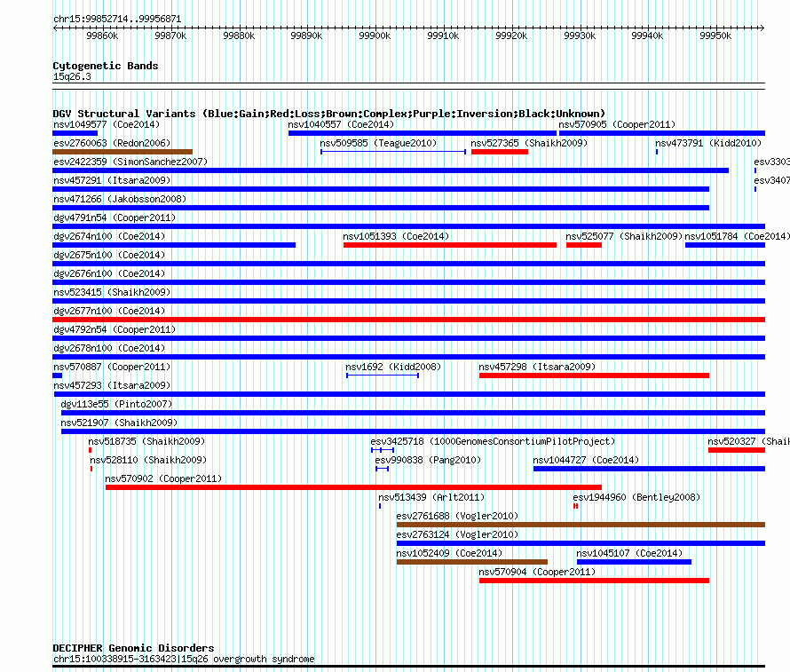The width and height of the screenshot is (790, 672).
Task: Click nsv518735 (Shaikh2009) label
Action: (x=146, y=441)
